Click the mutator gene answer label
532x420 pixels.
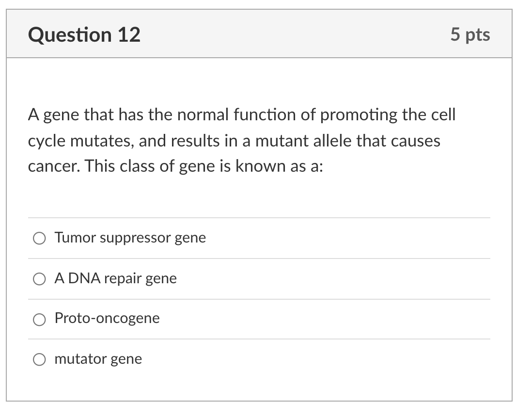coord(98,359)
